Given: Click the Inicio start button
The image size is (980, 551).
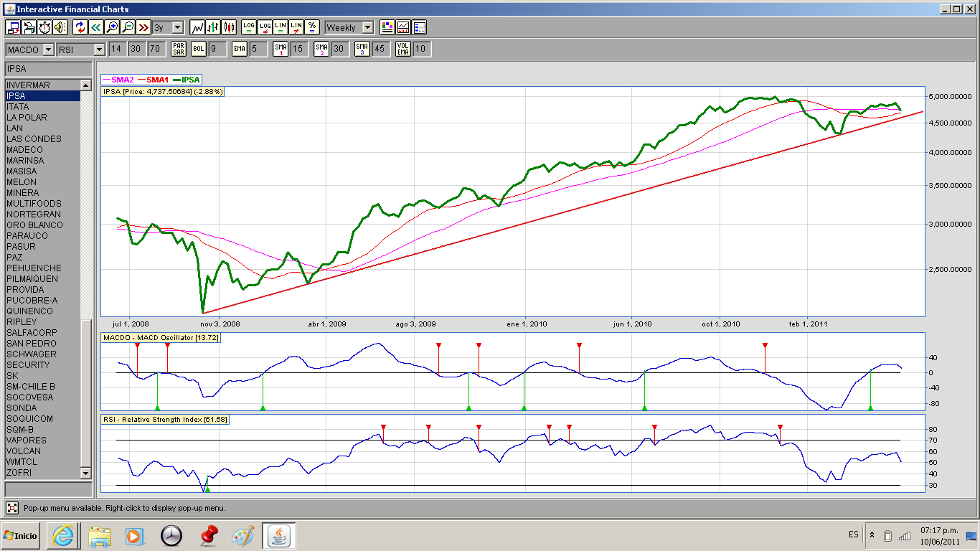Looking at the screenshot, I should click(x=21, y=535).
